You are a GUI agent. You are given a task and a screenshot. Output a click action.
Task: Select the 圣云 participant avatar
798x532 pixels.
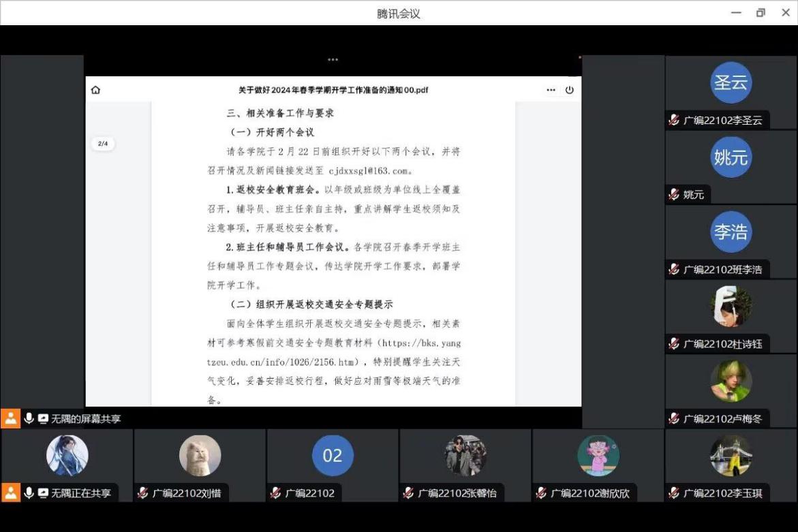(x=731, y=82)
